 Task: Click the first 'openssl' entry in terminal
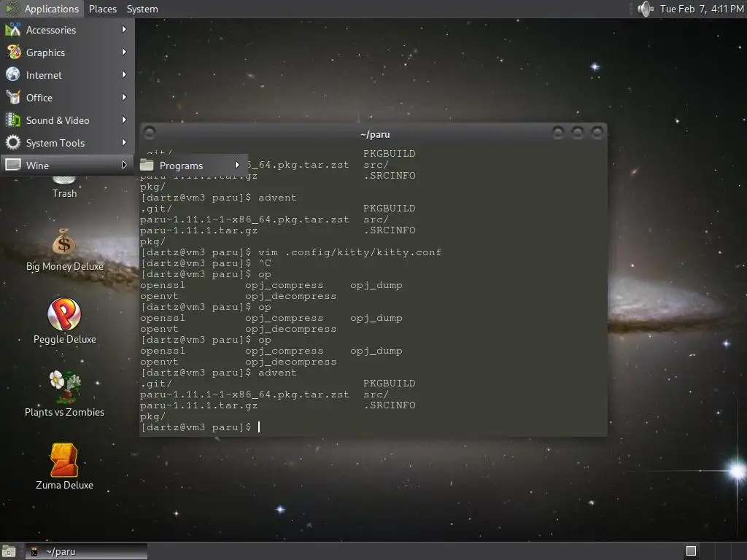(163, 285)
